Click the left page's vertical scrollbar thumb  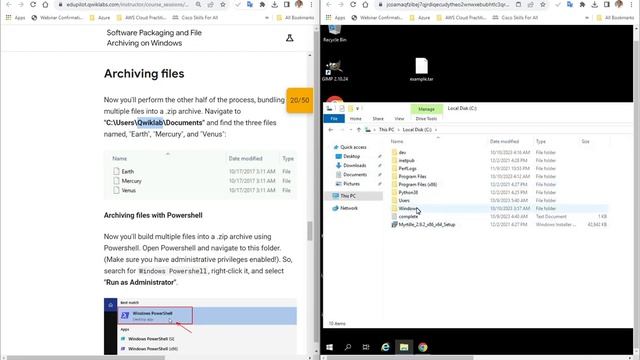pyautogui.click(x=310, y=231)
